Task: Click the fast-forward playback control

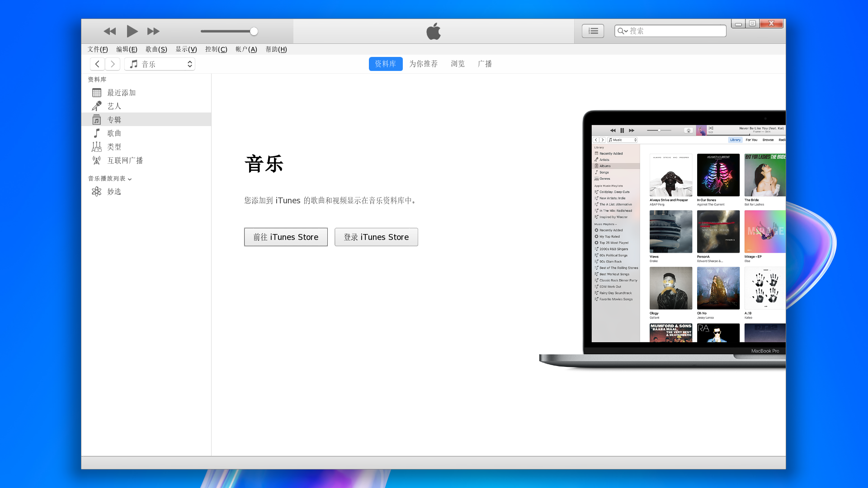Action: pos(153,31)
